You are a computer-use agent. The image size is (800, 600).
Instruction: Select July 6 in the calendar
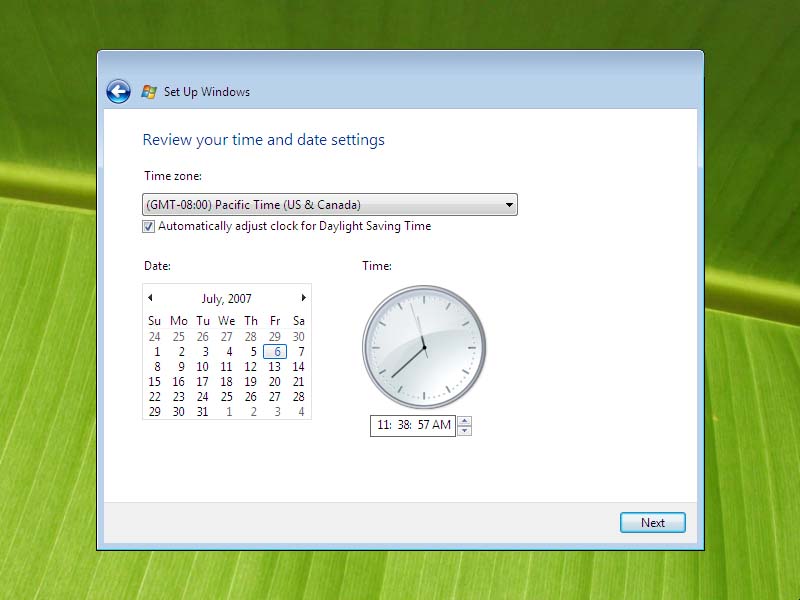click(275, 352)
